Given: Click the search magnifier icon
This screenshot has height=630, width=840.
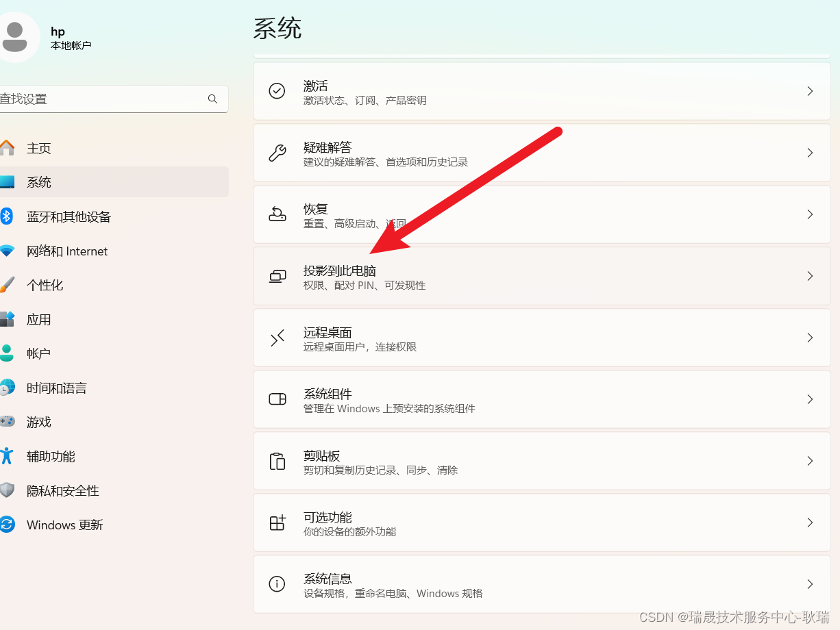Looking at the screenshot, I should pos(212,99).
